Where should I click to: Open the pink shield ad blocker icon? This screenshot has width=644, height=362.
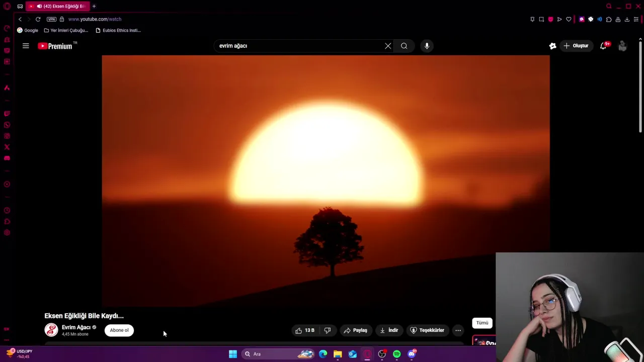[550, 19]
